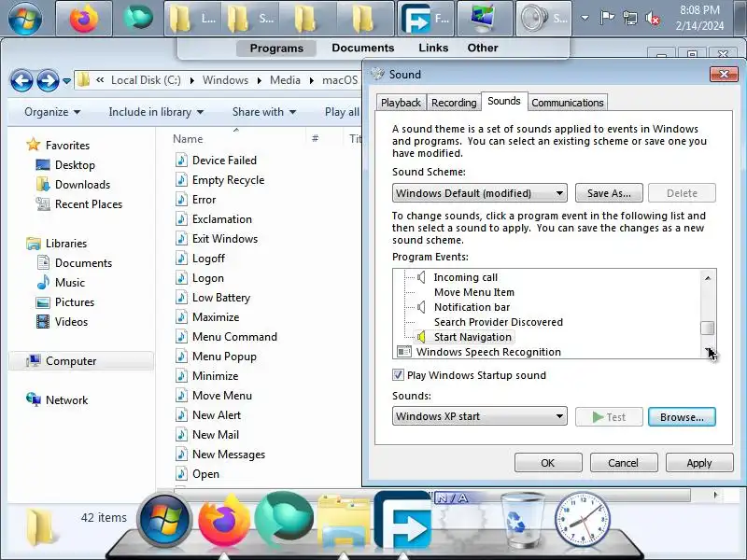The image size is (747, 560).
Task: Open the green chat app in taskbar
Action: click(138, 18)
